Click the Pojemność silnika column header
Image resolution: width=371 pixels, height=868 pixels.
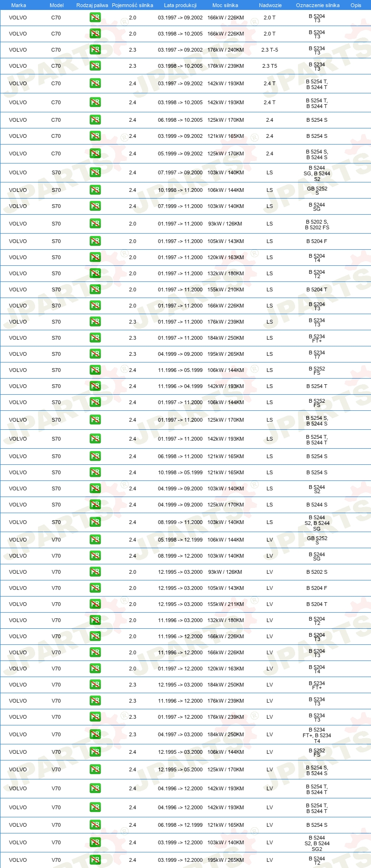tap(132, 5)
